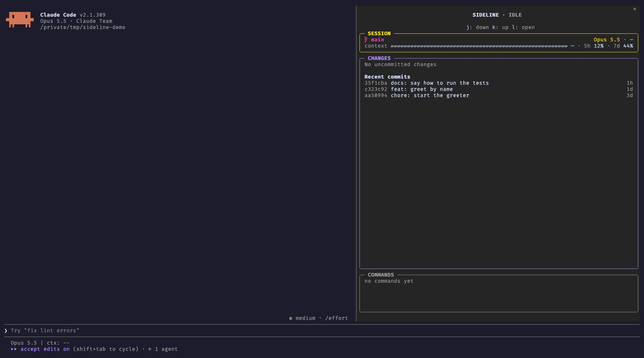Click the /private/tmp/sideline-demo path

point(83,28)
